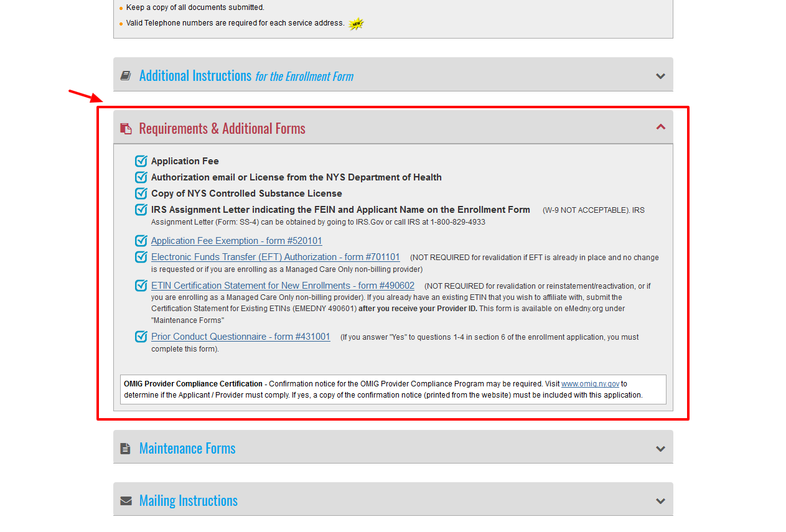Click 'OMIG Provider Compliance Certification' bold text

(x=193, y=384)
